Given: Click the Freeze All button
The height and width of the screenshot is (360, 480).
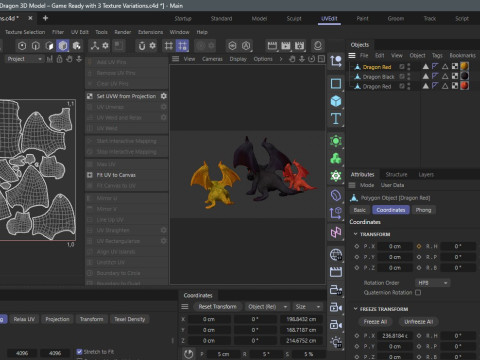Looking at the screenshot, I should [x=375, y=322].
